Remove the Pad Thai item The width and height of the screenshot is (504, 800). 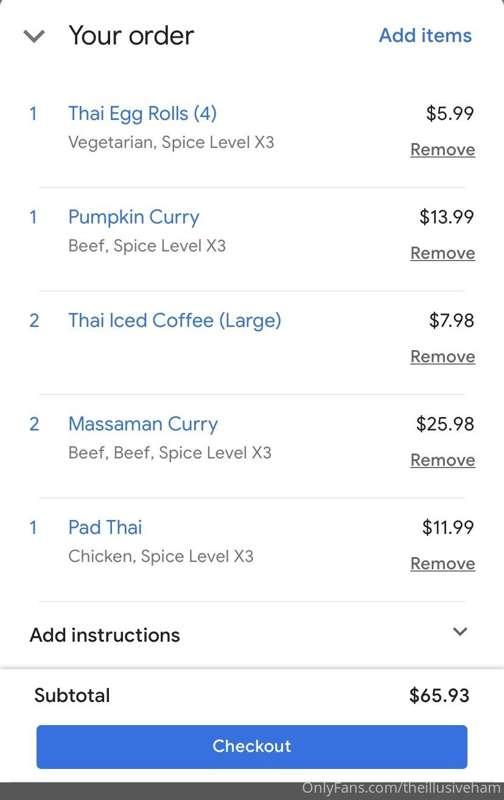[442, 564]
